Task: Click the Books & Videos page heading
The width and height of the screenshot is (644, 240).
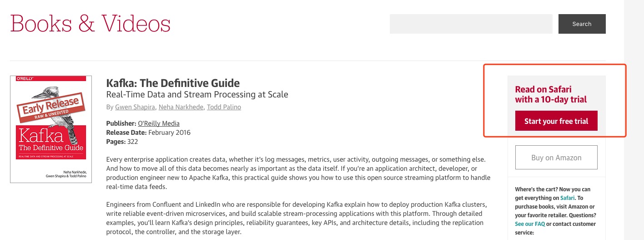Action: (90, 24)
